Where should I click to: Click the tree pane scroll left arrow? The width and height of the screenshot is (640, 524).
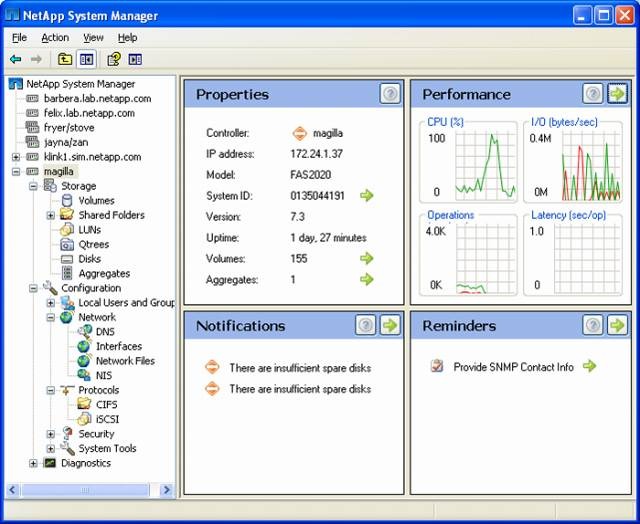(x=12, y=490)
